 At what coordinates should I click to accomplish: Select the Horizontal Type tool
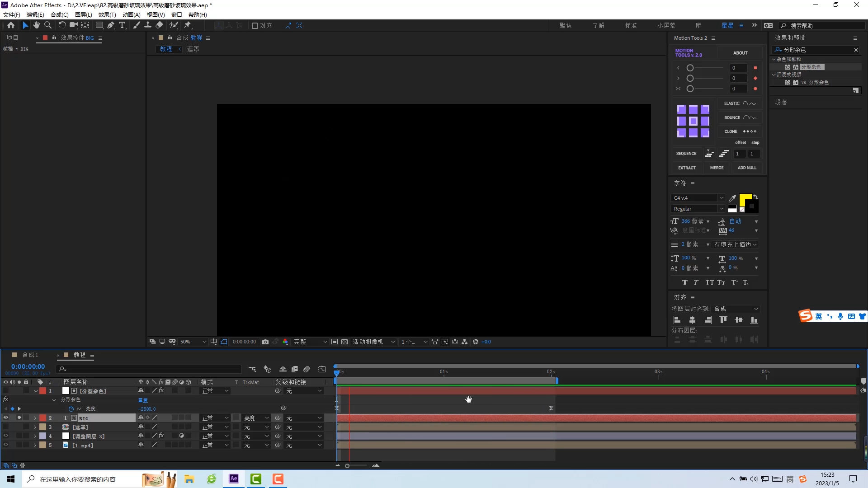(x=122, y=25)
